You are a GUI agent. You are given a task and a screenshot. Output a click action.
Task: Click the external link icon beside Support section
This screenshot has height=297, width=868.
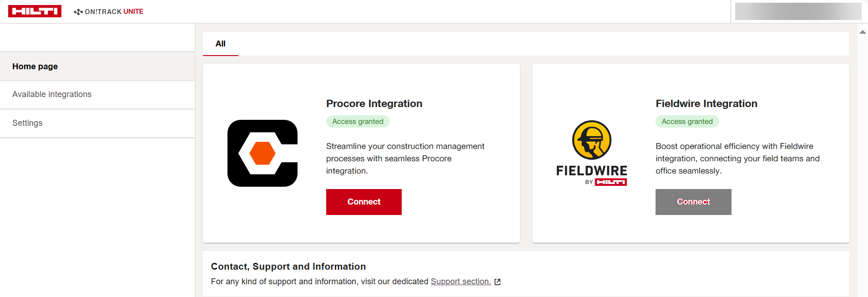click(x=498, y=282)
